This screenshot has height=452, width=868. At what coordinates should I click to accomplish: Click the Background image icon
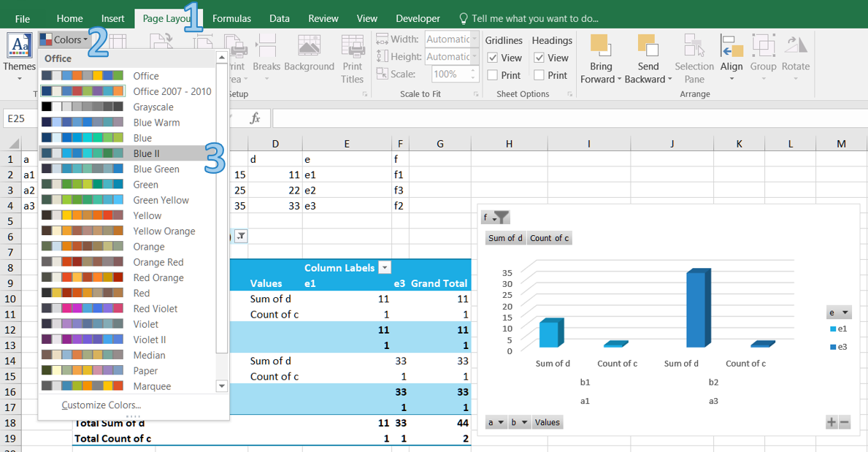(x=309, y=47)
